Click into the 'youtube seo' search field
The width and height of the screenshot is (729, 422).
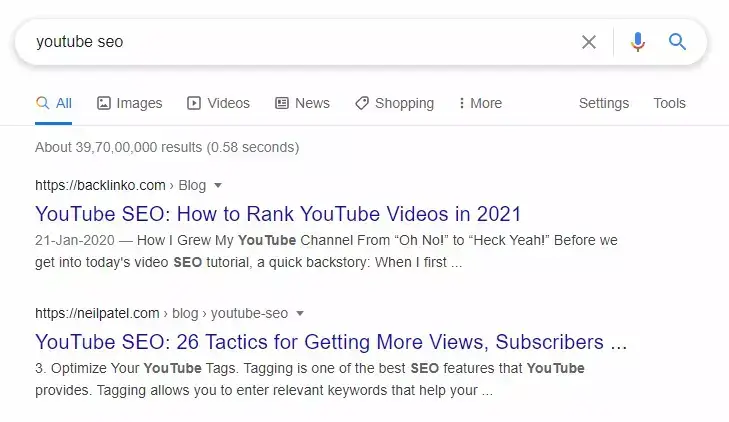(302, 42)
